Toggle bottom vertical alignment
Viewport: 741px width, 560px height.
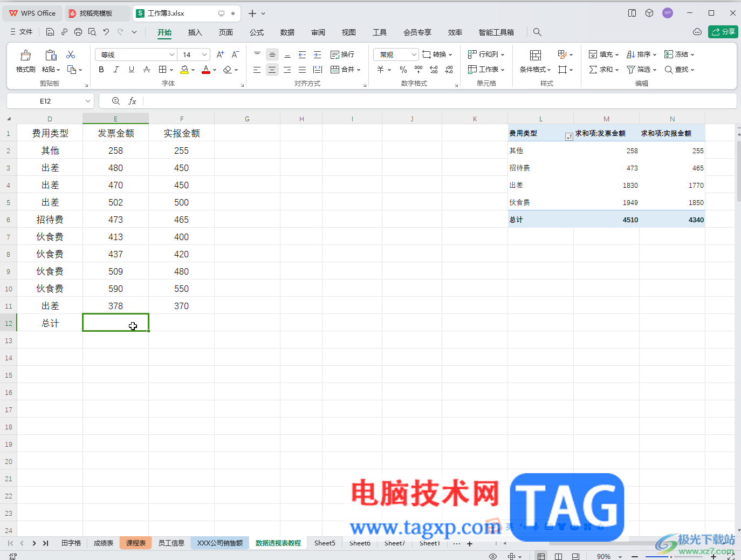click(287, 54)
